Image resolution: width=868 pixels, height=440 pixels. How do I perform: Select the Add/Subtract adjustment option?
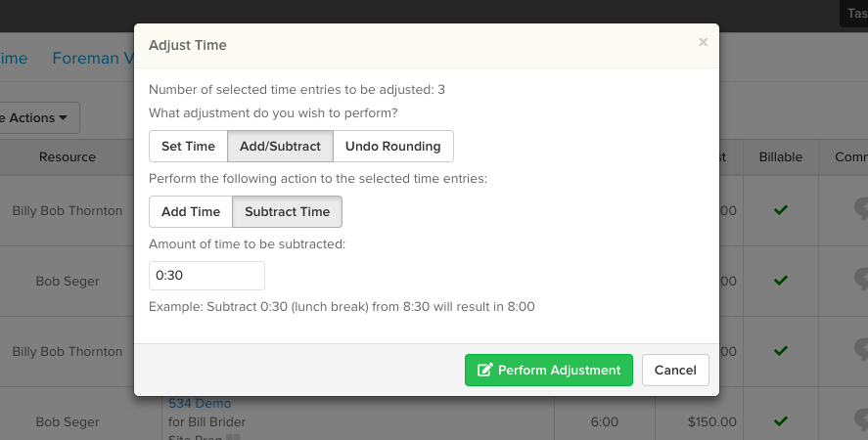click(x=280, y=146)
